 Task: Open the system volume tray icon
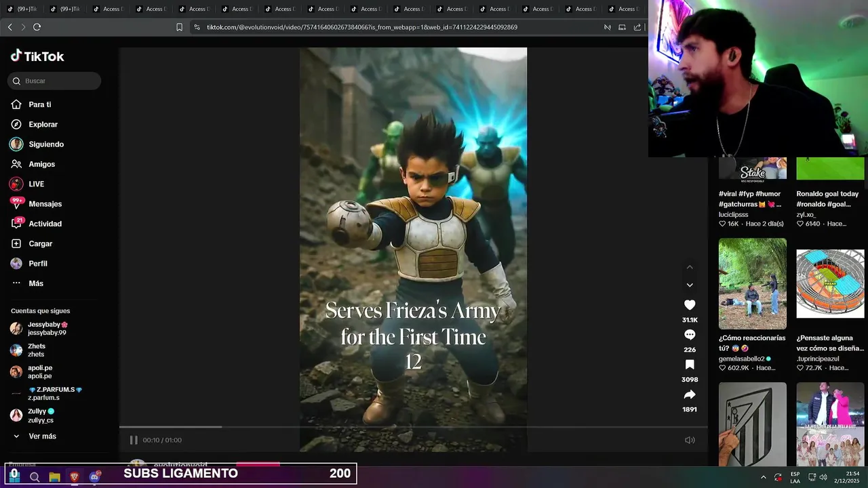823,477
